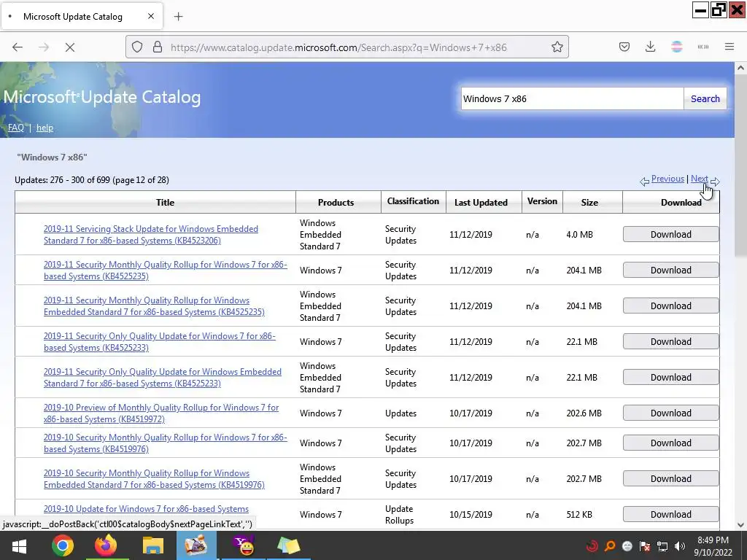This screenshot has height=560, width=747.
Task: Open KB4523206 Servicing Stack Update link
Action: click(x=151, y=234)
